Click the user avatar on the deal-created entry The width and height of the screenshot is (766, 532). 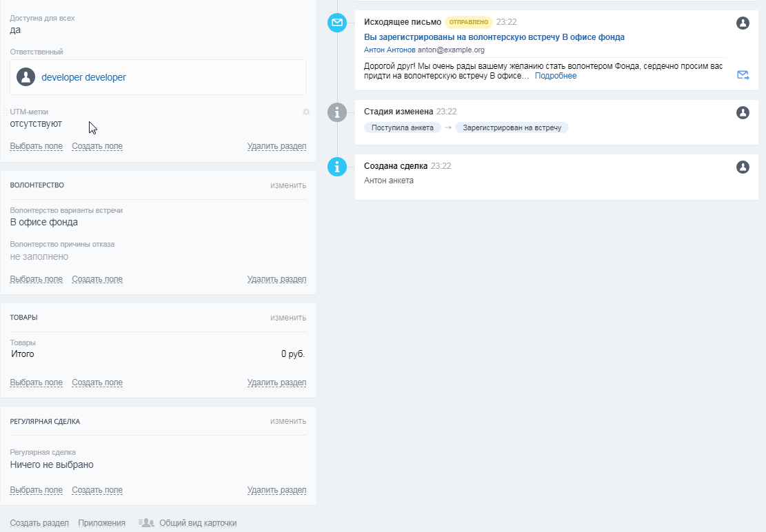pyautogui.click(x=743, y=167)
